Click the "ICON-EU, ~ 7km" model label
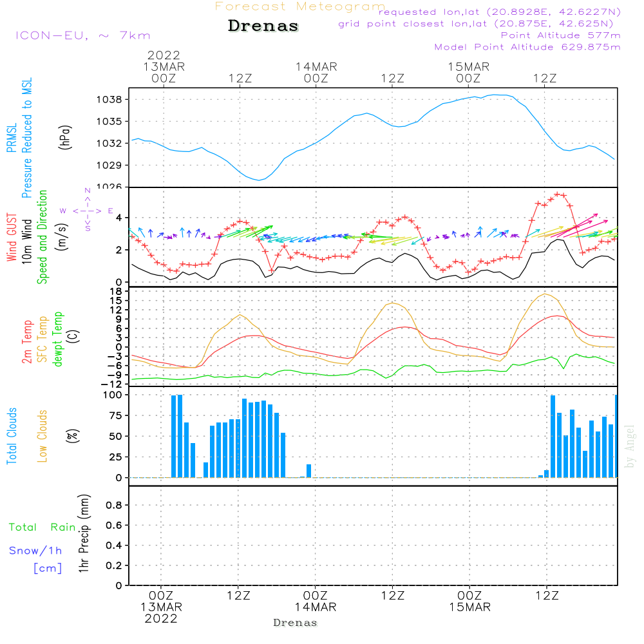The width and height of the screenshot is (644, 644). 83,35
